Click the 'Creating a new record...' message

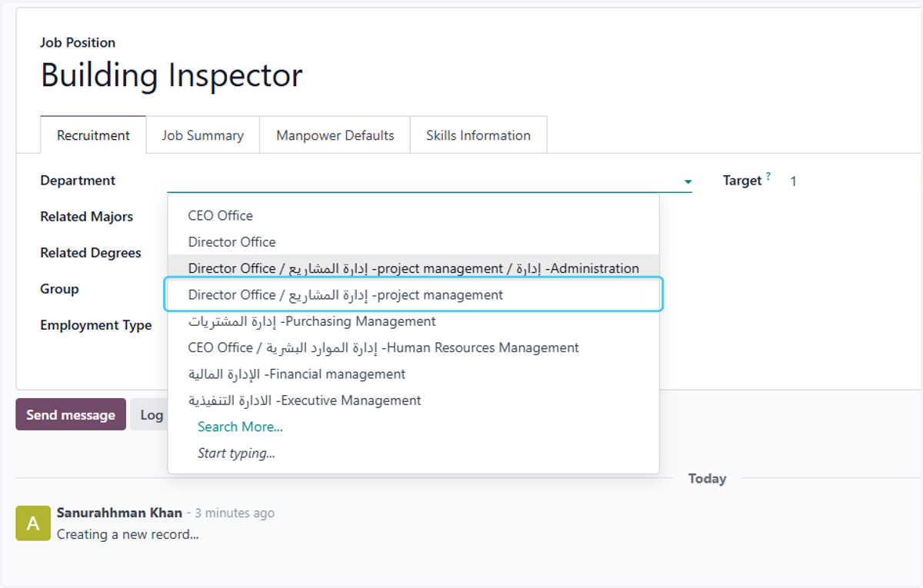coord(128,534)
